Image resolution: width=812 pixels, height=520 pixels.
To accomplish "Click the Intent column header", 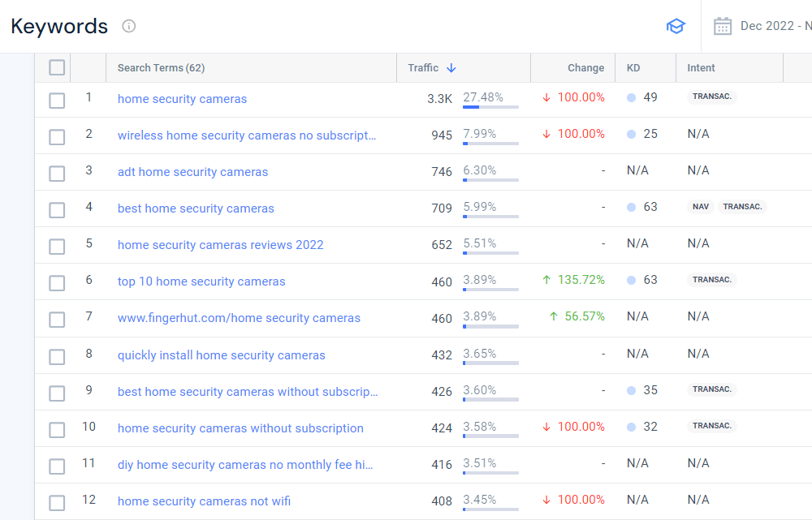I will pyautogui.click(x=701, y=68).
